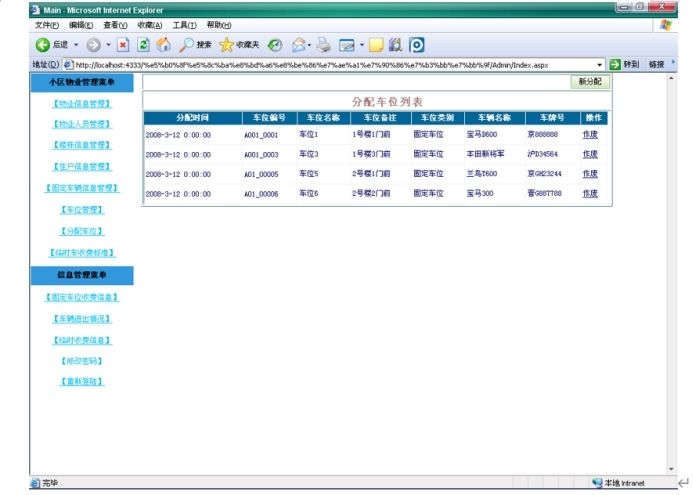The width and height of the screenshot is (693, 495).
Task: Click the 分配时间 column header
Action: click(193, 118)
